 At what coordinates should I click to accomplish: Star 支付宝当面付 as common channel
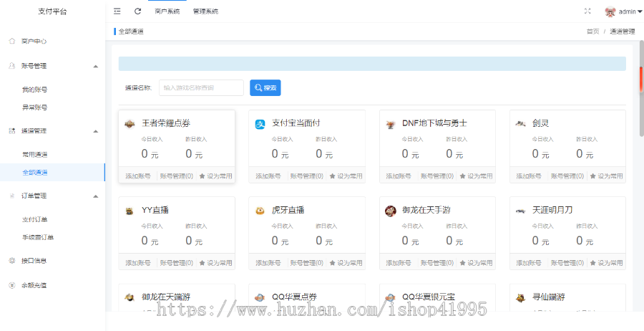pyautogui.click(x=346, y=176)
